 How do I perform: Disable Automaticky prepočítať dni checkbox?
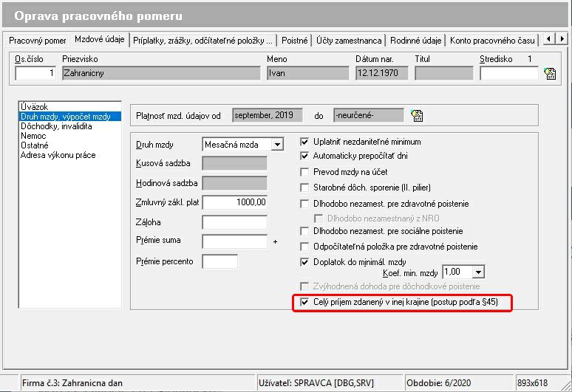(304, 157)
